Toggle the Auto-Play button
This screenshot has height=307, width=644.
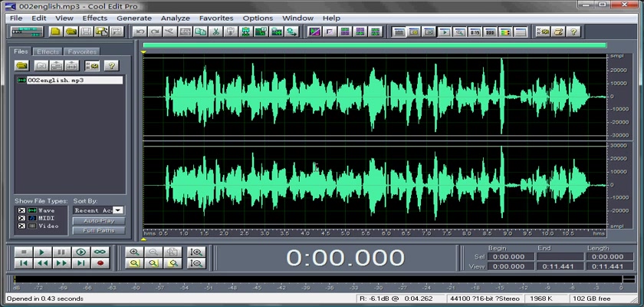(x=99, y=221)
